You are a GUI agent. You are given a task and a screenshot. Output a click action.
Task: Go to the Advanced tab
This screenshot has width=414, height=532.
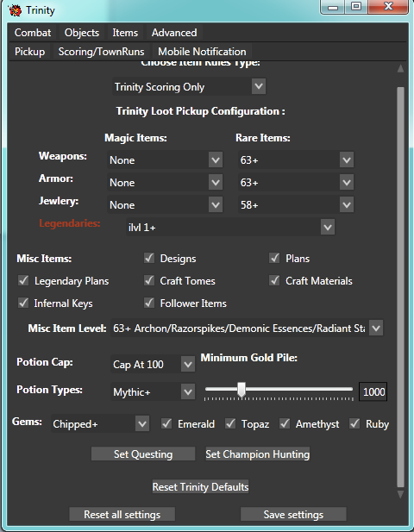pyautogui.click(x=174, y=33)
